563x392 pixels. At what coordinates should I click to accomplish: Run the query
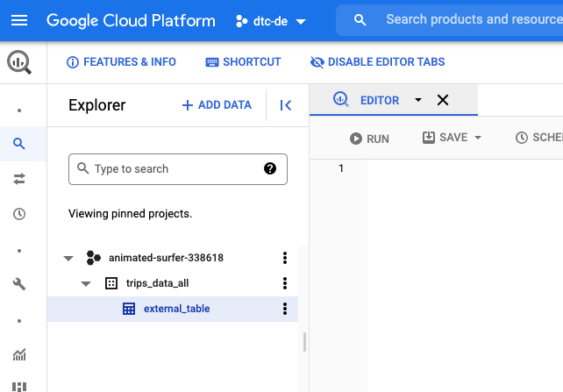[369, 139]
